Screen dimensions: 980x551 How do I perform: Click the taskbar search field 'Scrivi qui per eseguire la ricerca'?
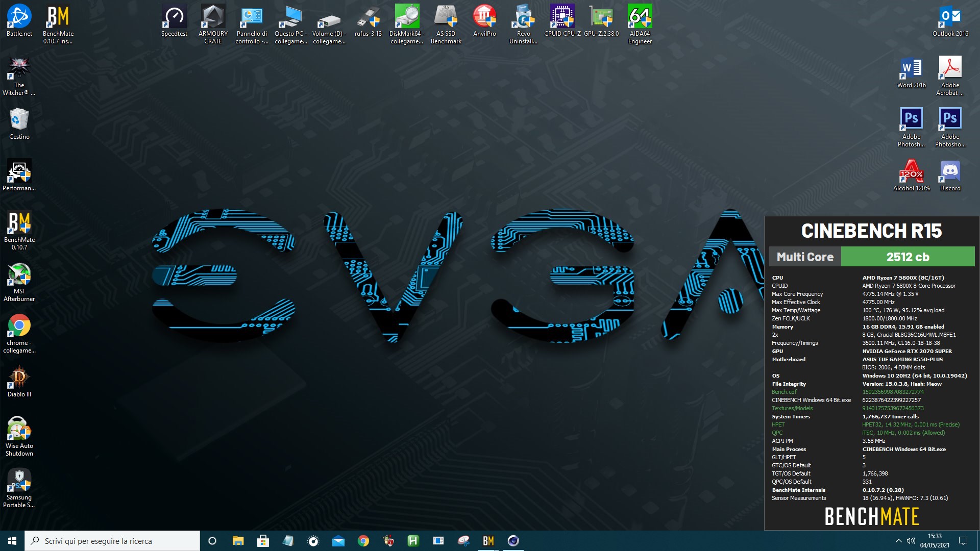coord(112,541)
